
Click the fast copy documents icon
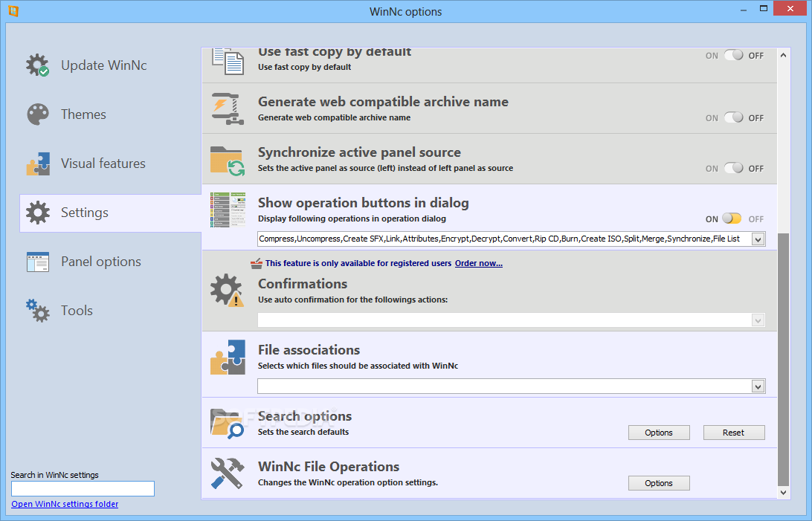228,61
